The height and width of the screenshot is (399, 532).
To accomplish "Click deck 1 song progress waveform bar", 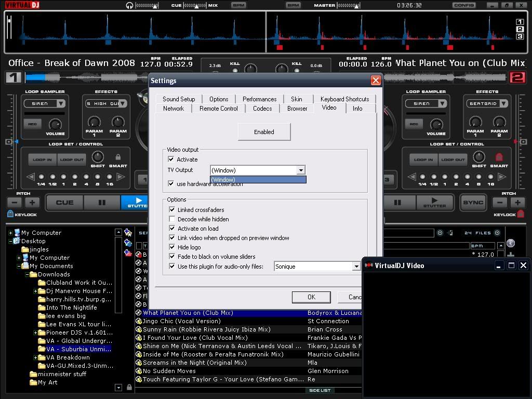I will [x=86, y=78].
